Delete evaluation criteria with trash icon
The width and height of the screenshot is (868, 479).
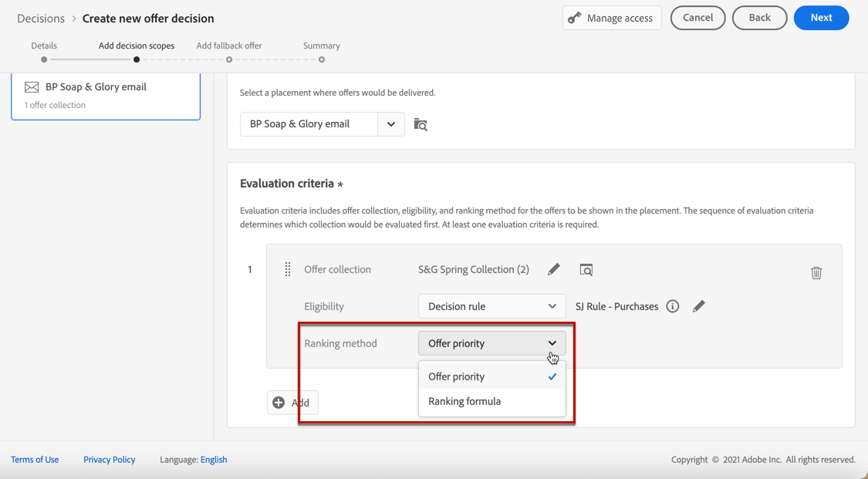(x=816, y=272)
